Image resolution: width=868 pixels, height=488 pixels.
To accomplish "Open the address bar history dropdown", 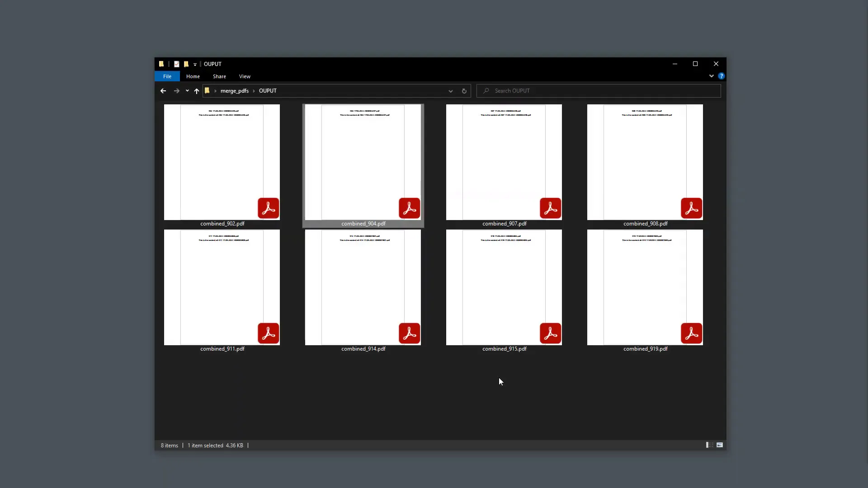I will 450,91.
